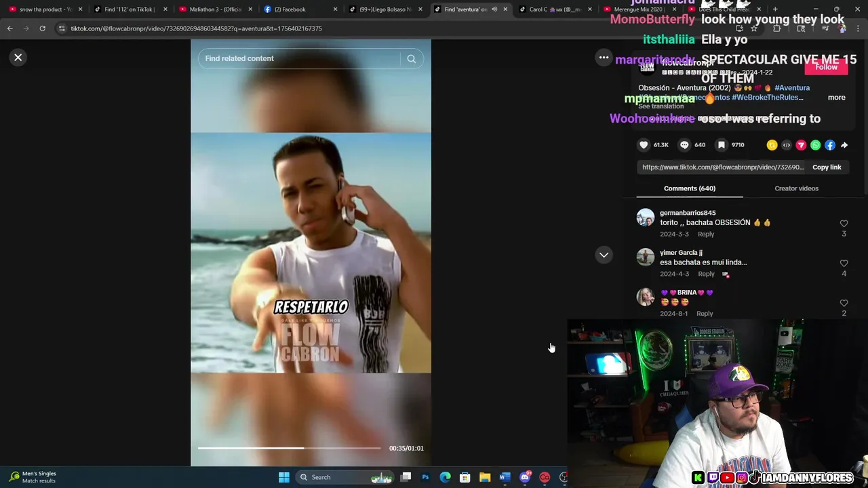This screenshot has width=868, height=488.
Task: Copy link to the video
Action: pos(827,167)
